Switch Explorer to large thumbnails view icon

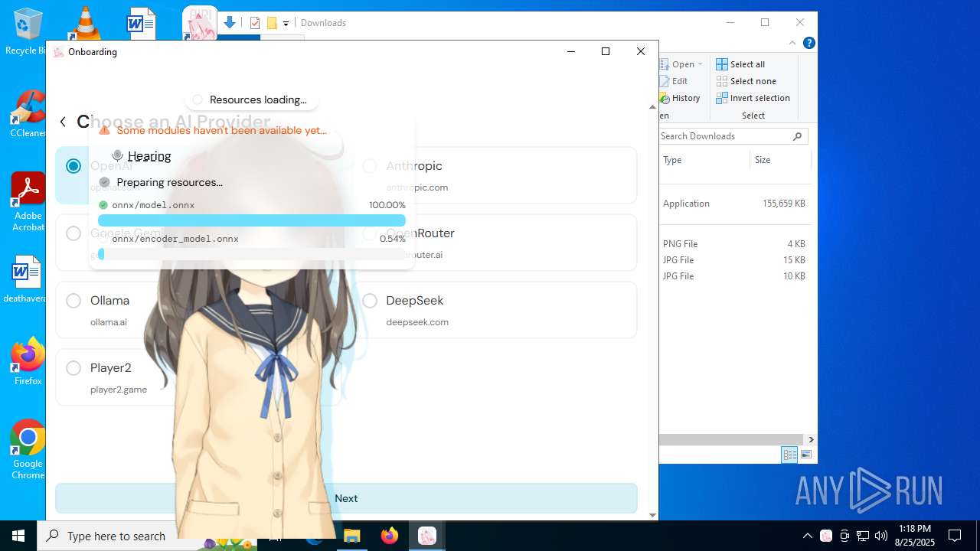pos(805,455)
